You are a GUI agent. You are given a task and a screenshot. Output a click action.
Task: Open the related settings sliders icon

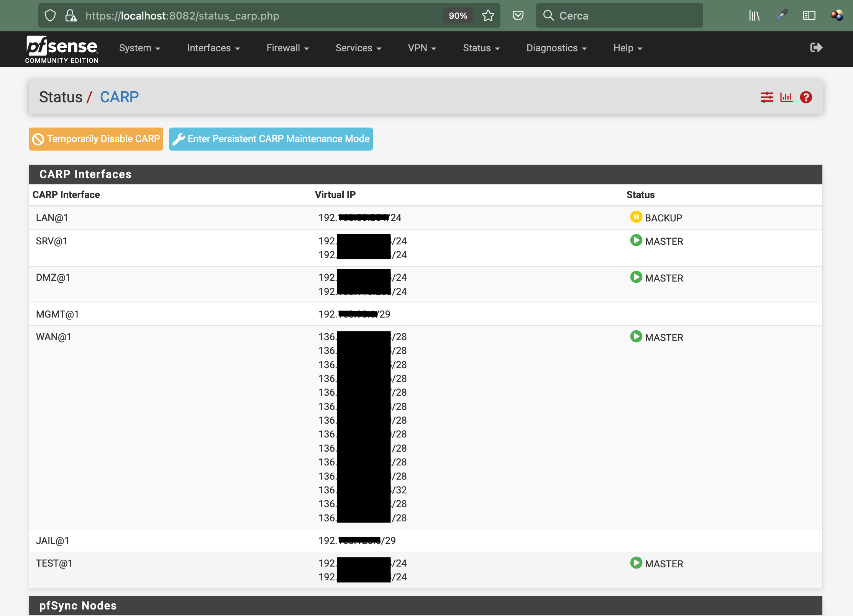[767, 97]
